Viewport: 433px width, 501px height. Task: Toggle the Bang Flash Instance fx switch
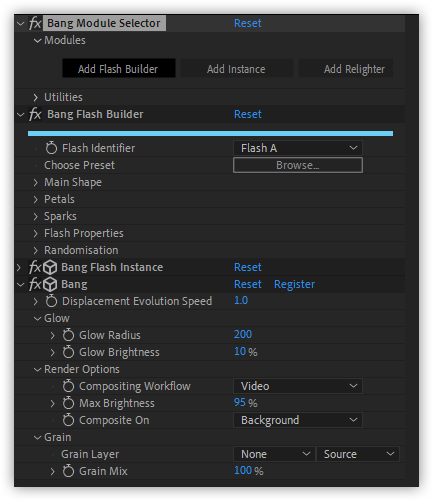pyautogui.click(x=35, y=267)
